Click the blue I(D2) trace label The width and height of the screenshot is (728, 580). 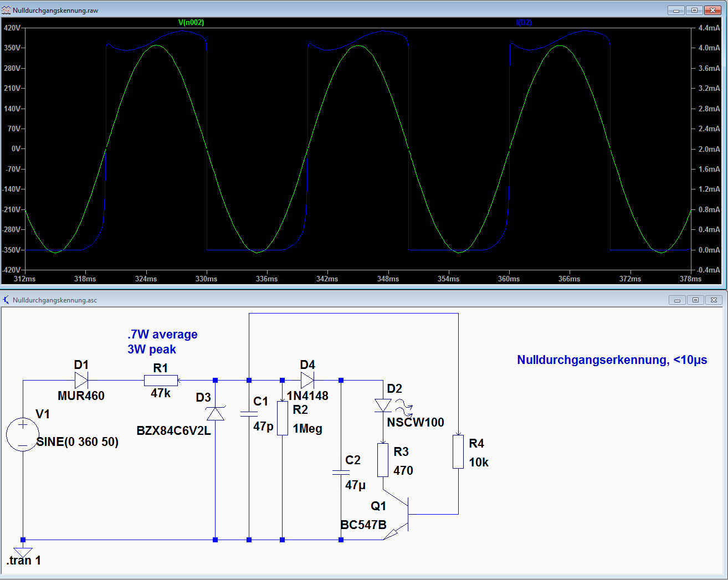pos(524,23)
